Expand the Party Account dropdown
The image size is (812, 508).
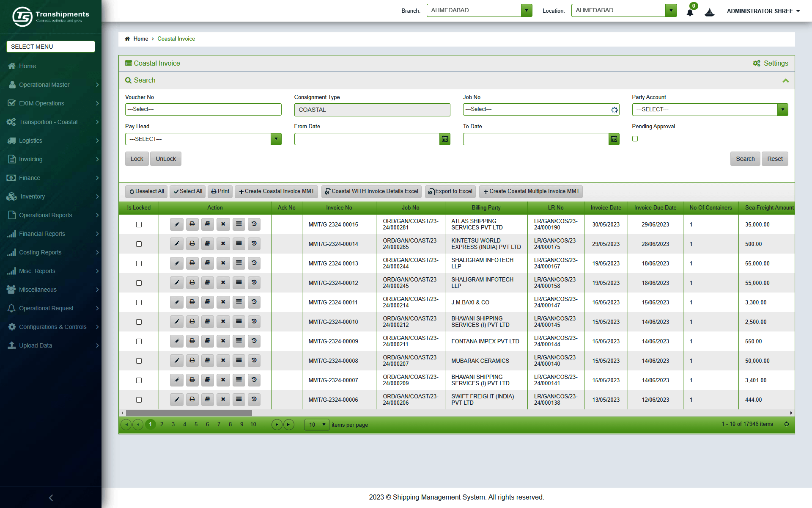tap(782, 109)
